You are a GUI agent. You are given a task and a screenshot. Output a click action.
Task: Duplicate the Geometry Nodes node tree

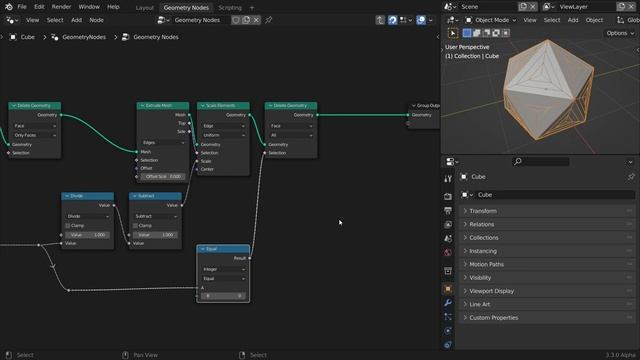click(246, 20)
